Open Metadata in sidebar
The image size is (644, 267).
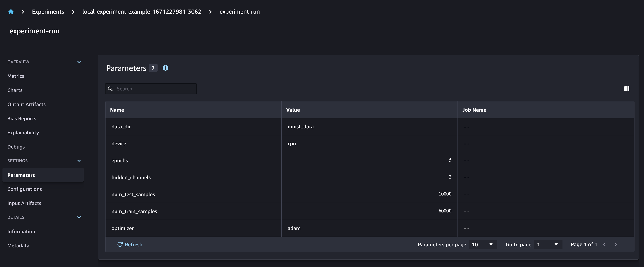(x=18, y=246)
